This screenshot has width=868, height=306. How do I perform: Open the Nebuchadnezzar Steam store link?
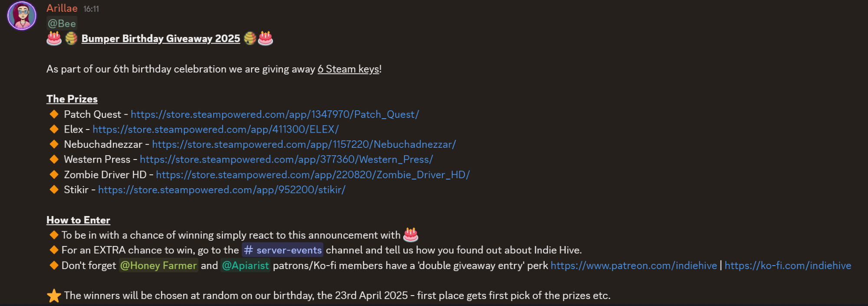(303, 144)
